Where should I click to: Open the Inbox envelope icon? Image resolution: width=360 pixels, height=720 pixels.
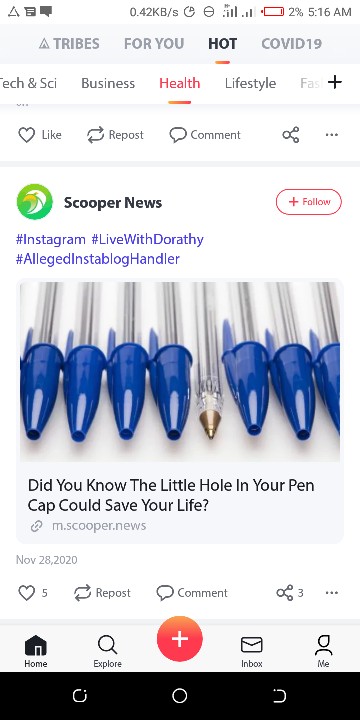click(x=252, y=645)
